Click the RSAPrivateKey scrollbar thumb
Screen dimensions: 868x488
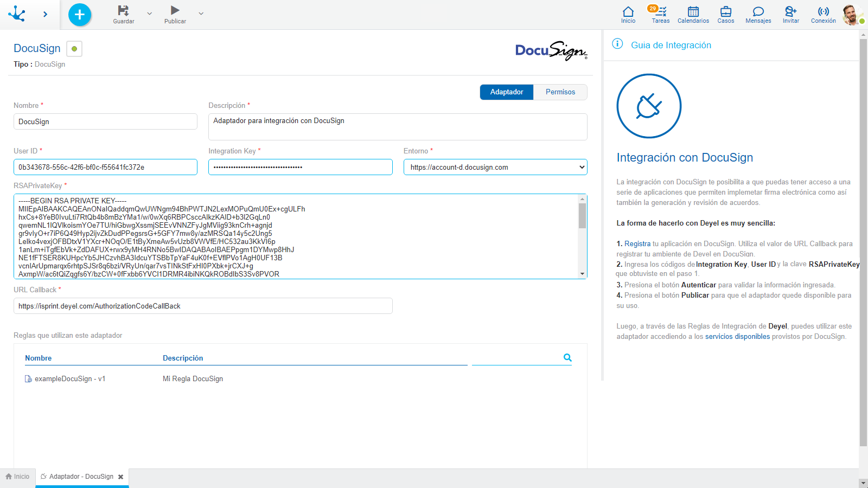click(582, 216)
